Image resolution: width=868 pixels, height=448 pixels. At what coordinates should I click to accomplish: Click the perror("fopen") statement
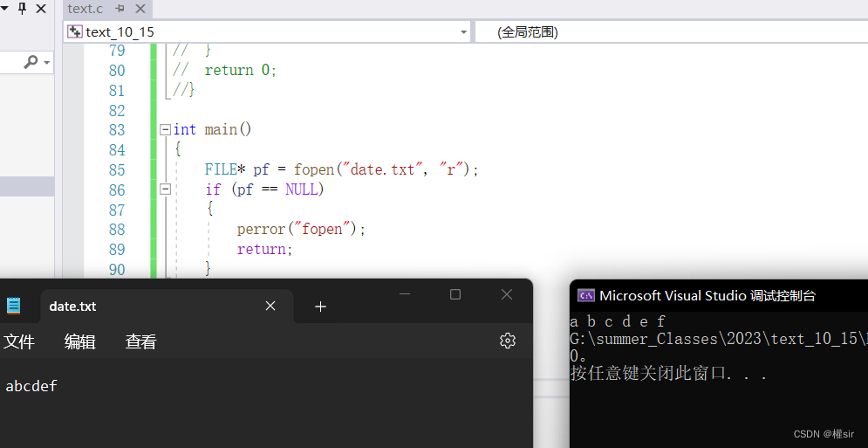click(x=302, y=230)
